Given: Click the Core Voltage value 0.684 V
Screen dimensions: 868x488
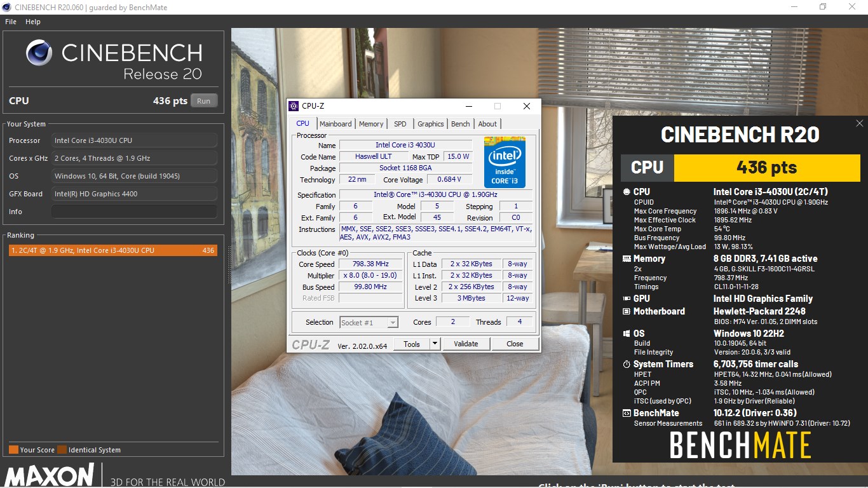Looking at the screenshot, I should coord(449,179).
